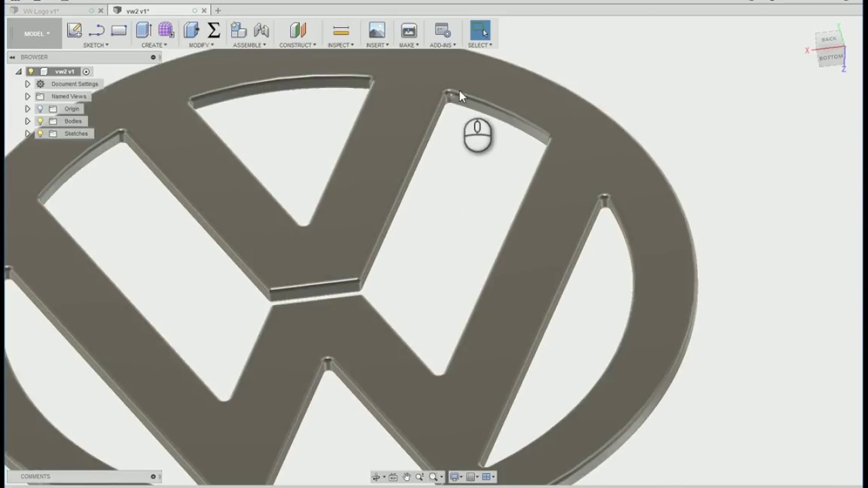Click the Zoom Window magnifier icon
The width and height of the screenshot is (868, 488).
coord(433,477)
